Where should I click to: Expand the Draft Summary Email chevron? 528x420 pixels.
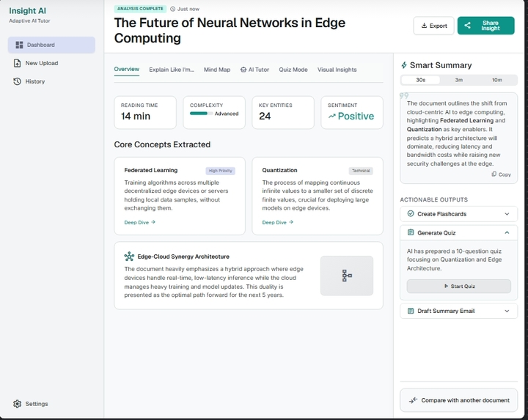507,311
